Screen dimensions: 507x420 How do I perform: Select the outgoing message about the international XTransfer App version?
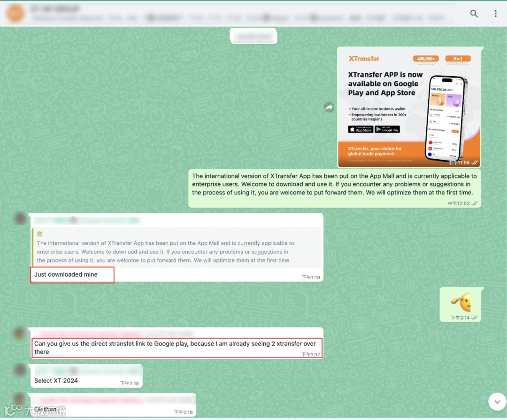[x=334, y=185]
